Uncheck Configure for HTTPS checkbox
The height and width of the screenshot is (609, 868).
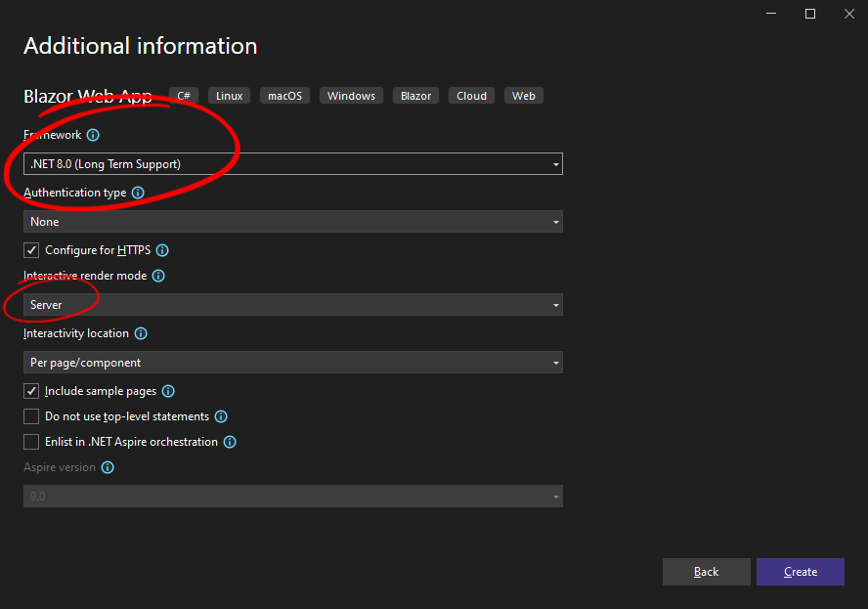click(x=31, y=250)
